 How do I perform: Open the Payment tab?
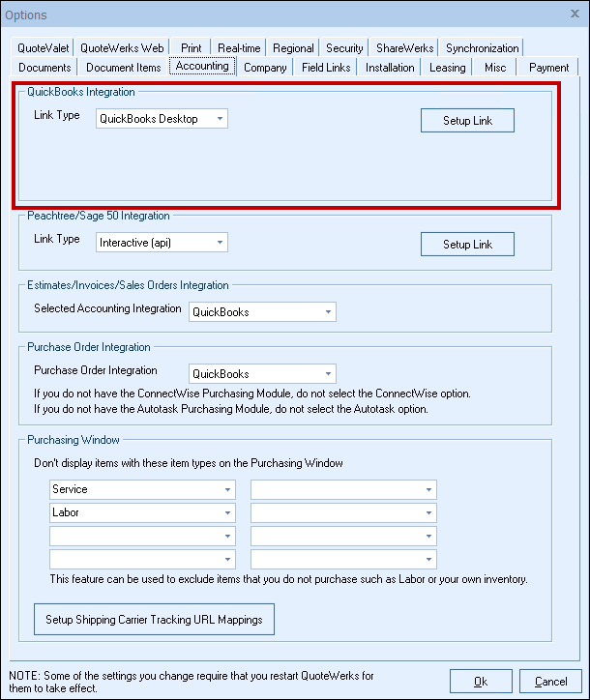tap(548, 68)
